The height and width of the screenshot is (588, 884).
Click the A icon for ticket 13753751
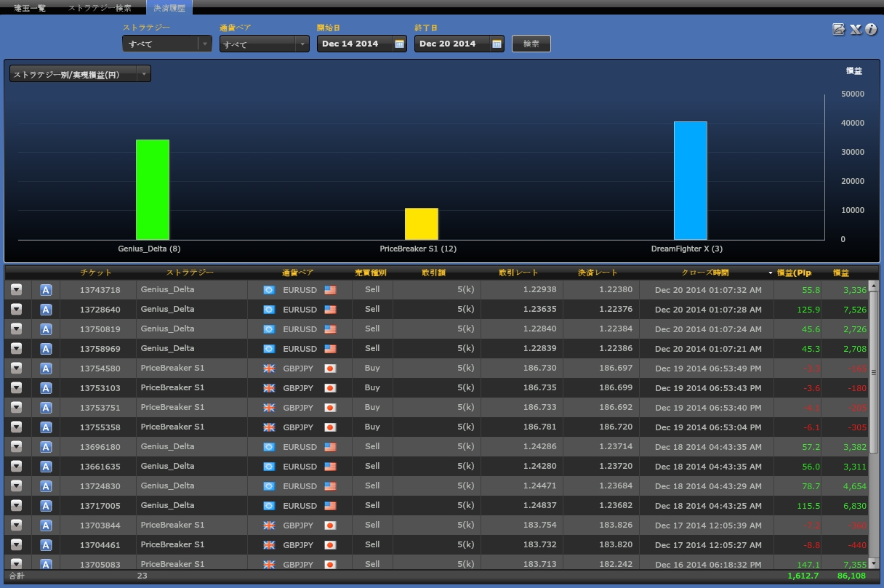click(x=46, y=408)
